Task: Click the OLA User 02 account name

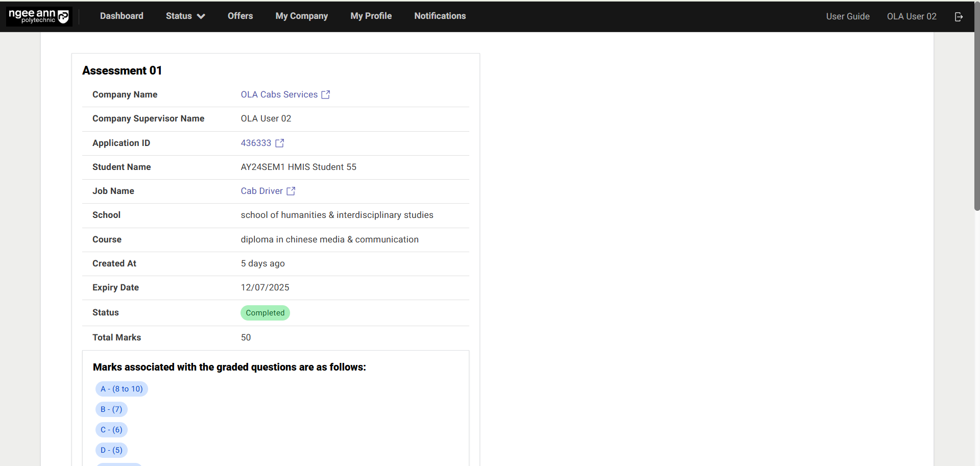Action: click(912, 16)
